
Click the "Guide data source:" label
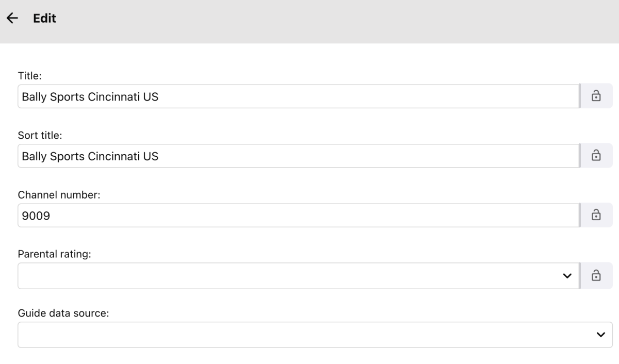pos(63,314)
